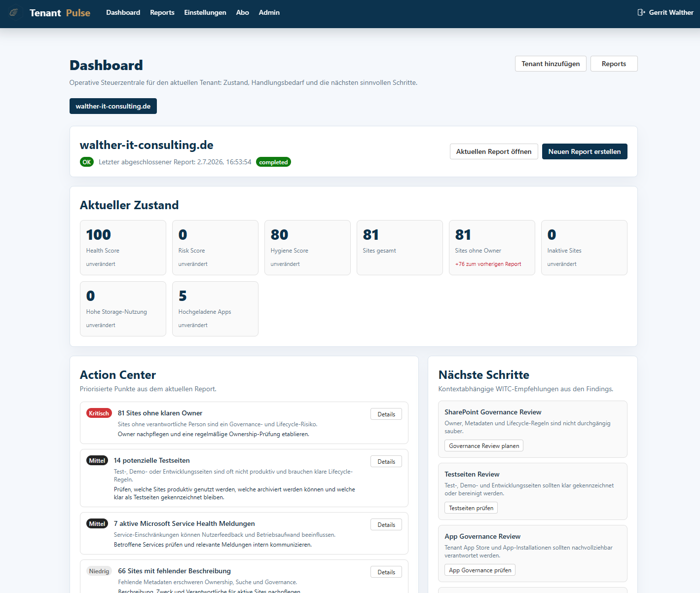This screenshot has width=700, height=593.
Task: Select the Sites ohne Owner card
Action: (492, 248)
